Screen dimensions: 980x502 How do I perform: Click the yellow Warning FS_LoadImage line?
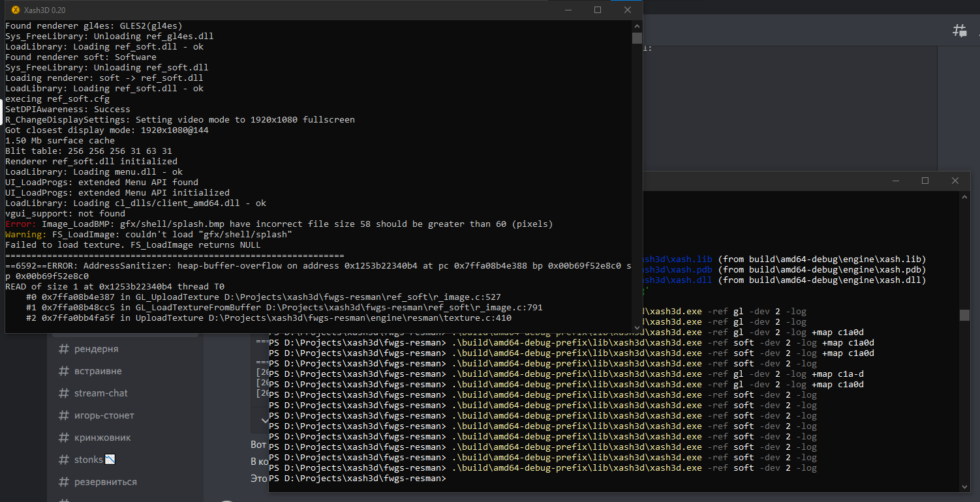tap(148, 234)
